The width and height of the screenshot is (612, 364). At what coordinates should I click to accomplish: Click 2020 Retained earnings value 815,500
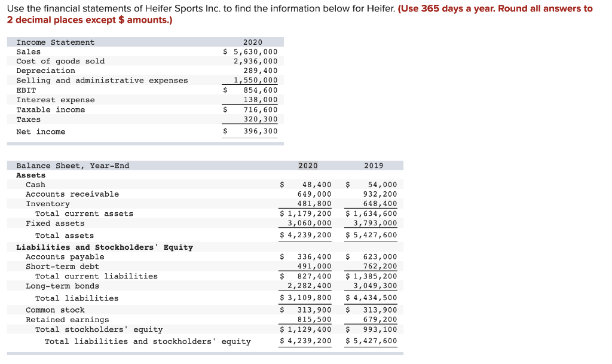pyautogui.click(x=314, y=320)
